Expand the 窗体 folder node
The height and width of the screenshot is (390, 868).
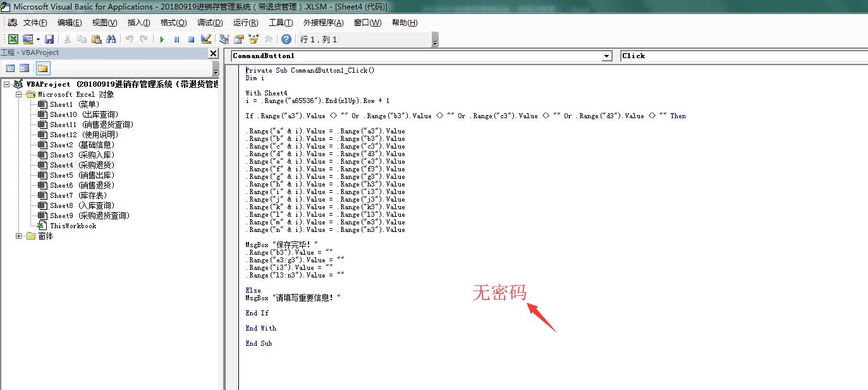19,236
